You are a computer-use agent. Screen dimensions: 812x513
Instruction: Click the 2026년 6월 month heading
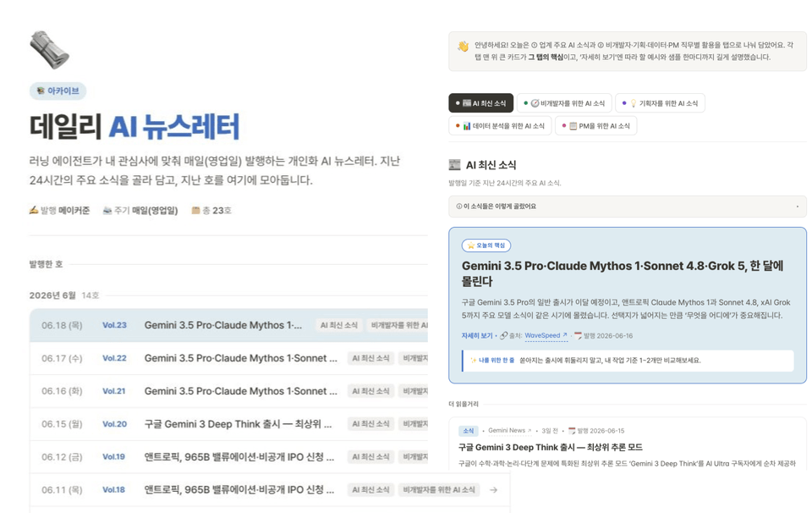point(52,295)
